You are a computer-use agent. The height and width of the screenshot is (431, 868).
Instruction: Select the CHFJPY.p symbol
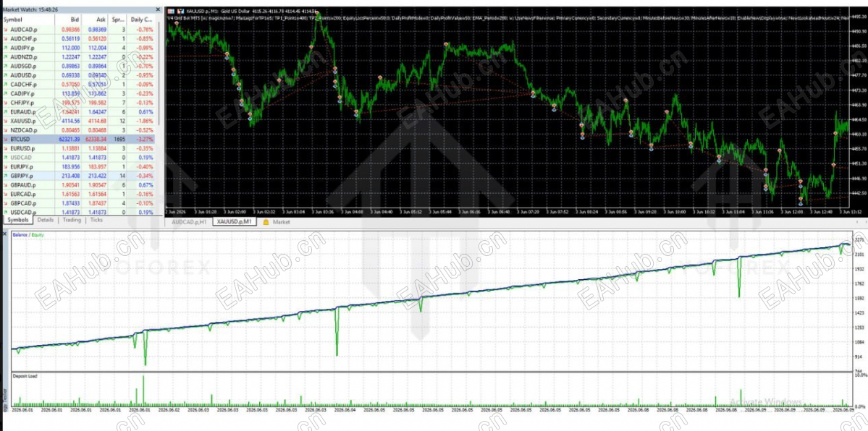tap(23, 103)
